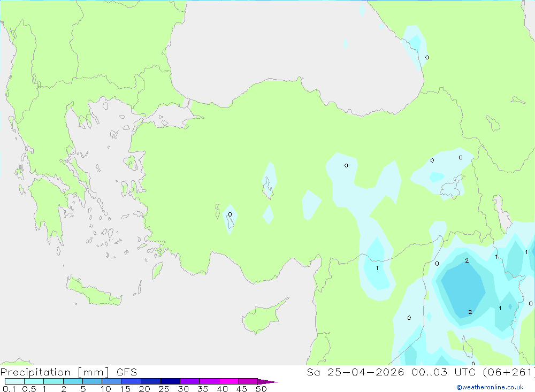Click the 0.5–1 mm legend color swatch
The width and height of the screenshot is (535, 392).
point(34,381)
